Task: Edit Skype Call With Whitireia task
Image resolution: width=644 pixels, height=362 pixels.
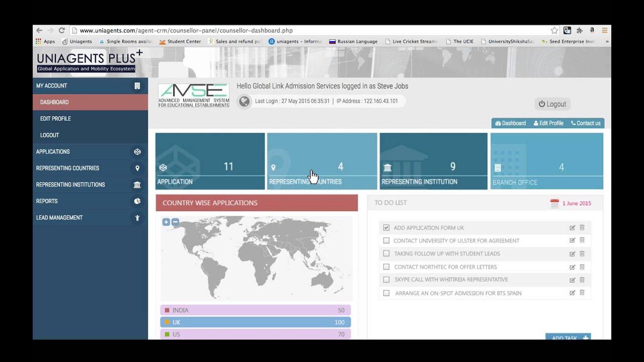Action: pos(572,280)
